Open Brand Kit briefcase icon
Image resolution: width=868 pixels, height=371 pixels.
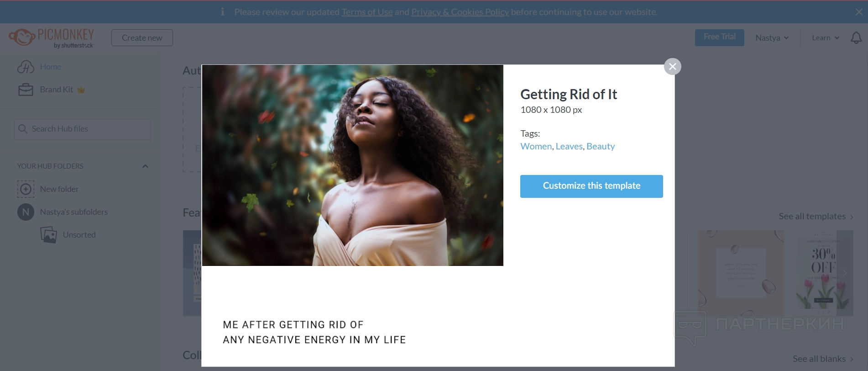[x=26, y=90]
